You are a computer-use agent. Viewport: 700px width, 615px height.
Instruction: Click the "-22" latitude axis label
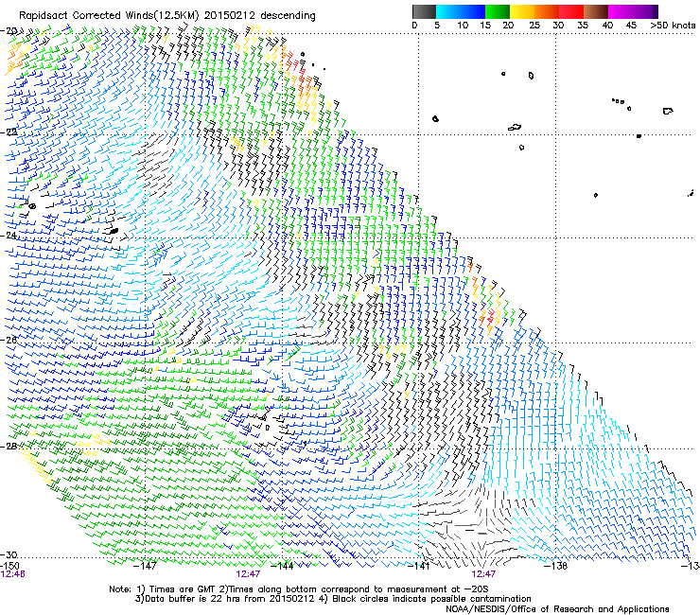pyautogui.click(x=9, y=132)
